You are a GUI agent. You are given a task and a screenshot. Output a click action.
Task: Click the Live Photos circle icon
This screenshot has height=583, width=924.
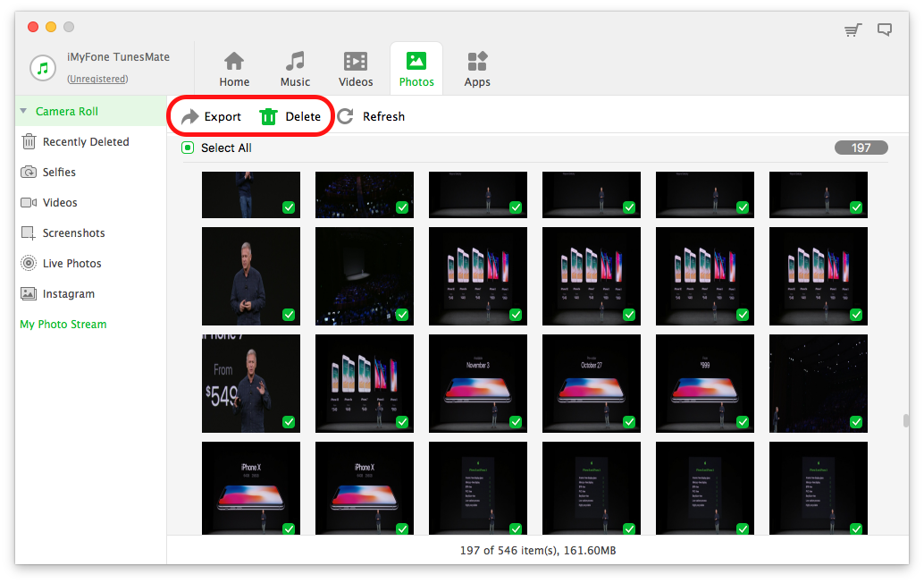29,263
